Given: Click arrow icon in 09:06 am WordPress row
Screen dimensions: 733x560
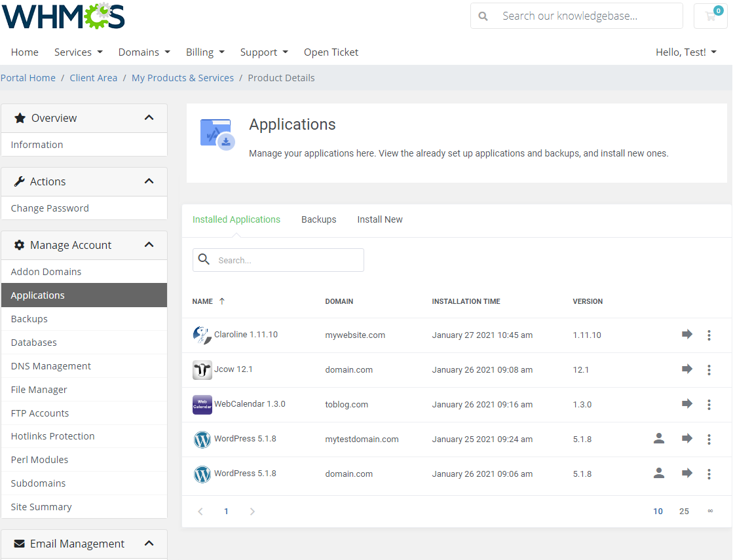Looking at the screenshot, I should [x=686, y=473].
